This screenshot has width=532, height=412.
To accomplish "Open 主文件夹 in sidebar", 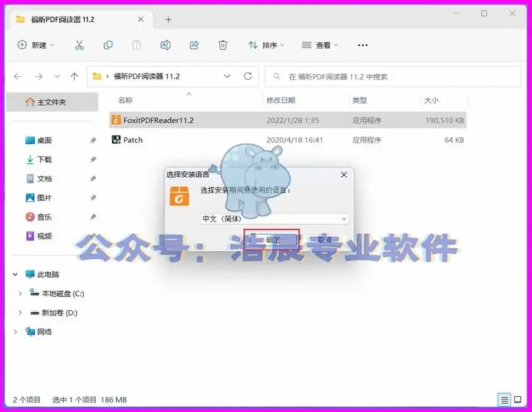I will point(52,102).
